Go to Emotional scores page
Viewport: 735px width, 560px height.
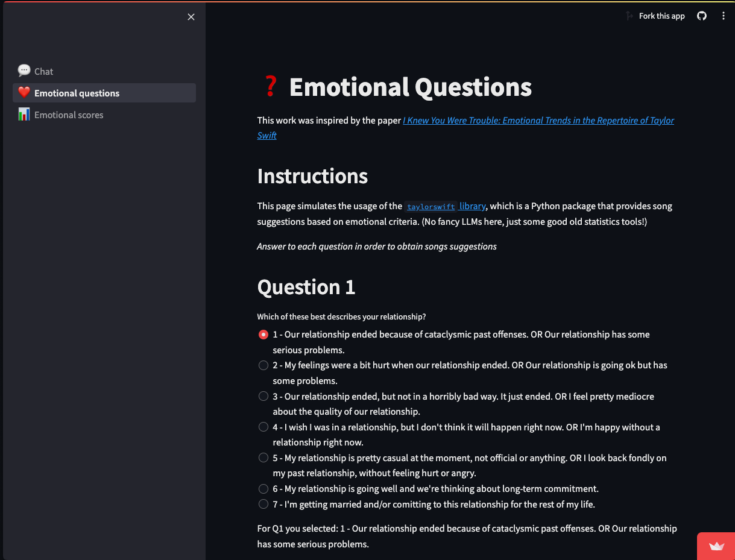point(104,115)
